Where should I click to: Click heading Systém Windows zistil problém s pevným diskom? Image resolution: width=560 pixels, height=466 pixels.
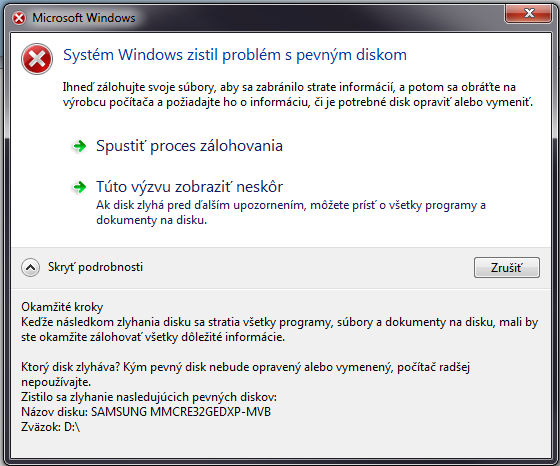pos(235,55)
